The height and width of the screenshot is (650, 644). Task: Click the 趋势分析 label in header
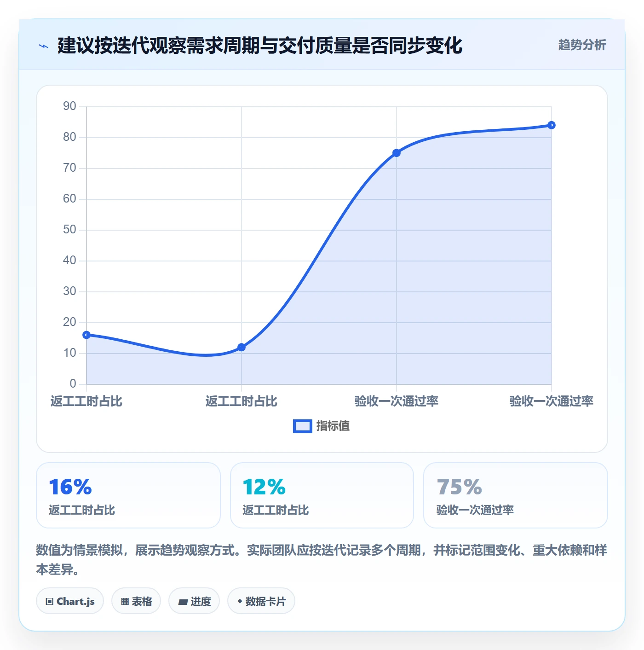click(582, 45)
